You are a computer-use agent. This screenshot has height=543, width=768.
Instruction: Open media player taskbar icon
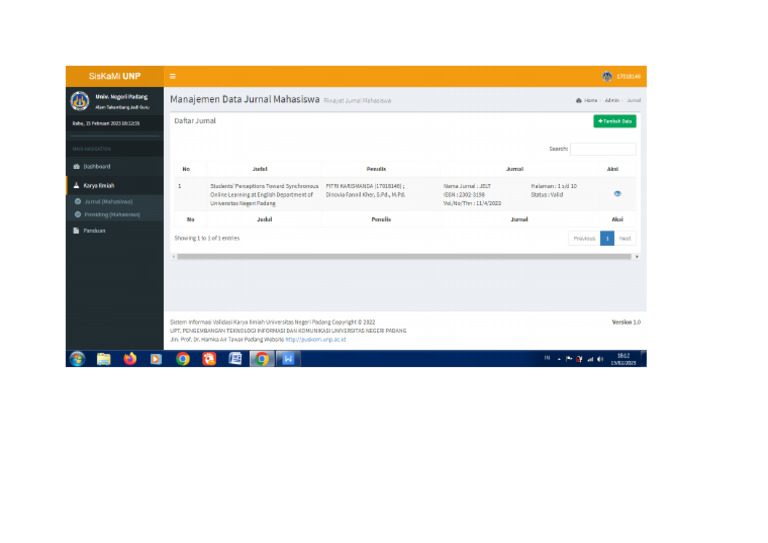click(x=156, y=359)
